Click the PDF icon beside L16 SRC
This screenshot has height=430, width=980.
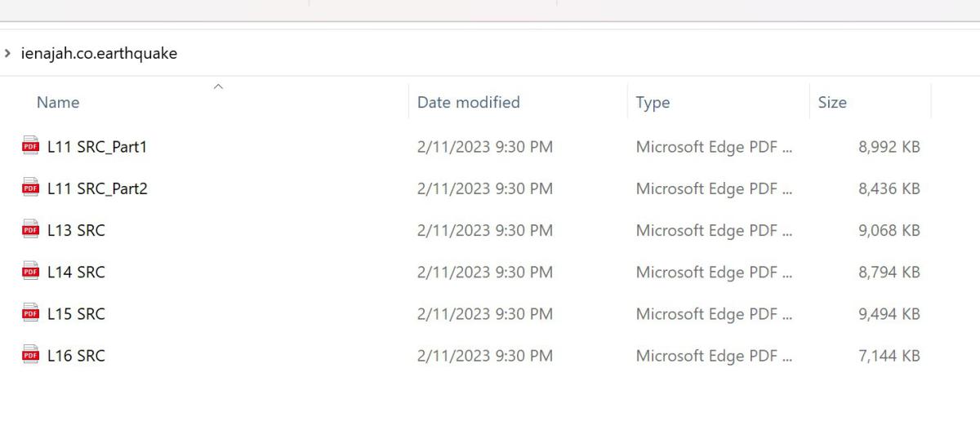point(30,355)
